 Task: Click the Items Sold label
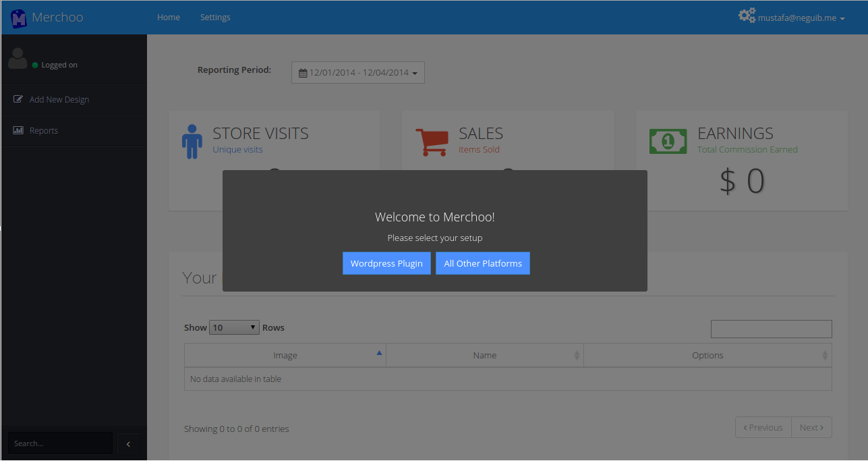pos(479,150)
